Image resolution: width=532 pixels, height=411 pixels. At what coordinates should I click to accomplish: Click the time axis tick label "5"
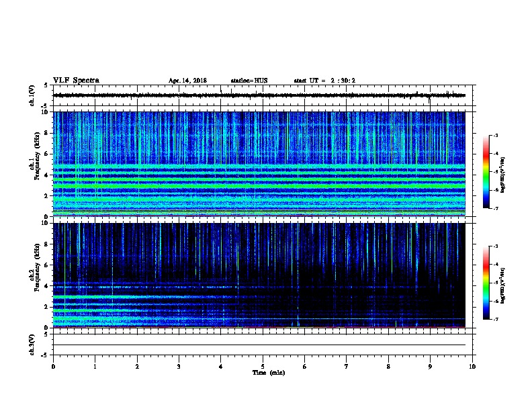coord(263,367)
